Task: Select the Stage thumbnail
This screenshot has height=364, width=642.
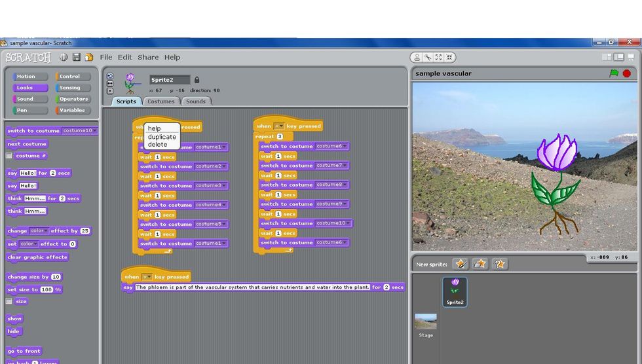Action: (425, 323)
